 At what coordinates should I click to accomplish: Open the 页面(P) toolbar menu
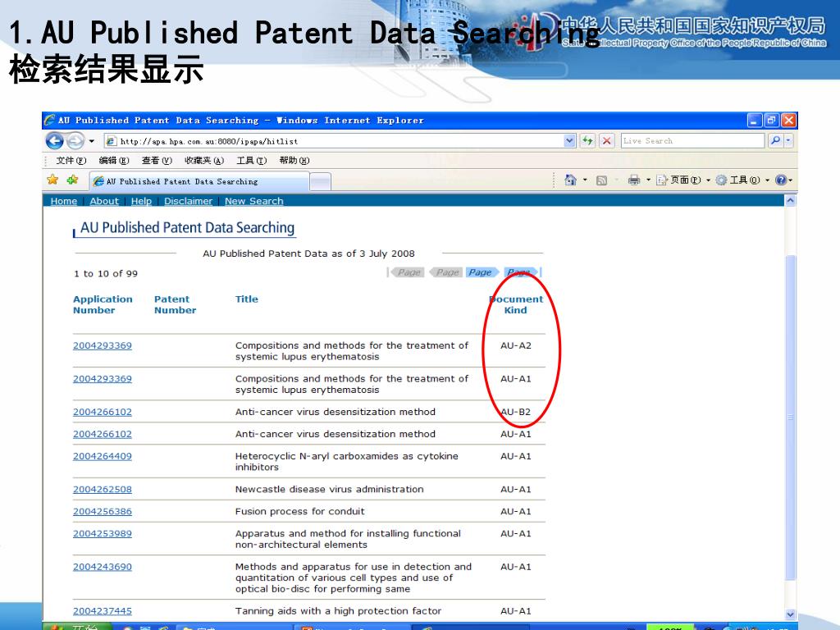coord(683,180)
